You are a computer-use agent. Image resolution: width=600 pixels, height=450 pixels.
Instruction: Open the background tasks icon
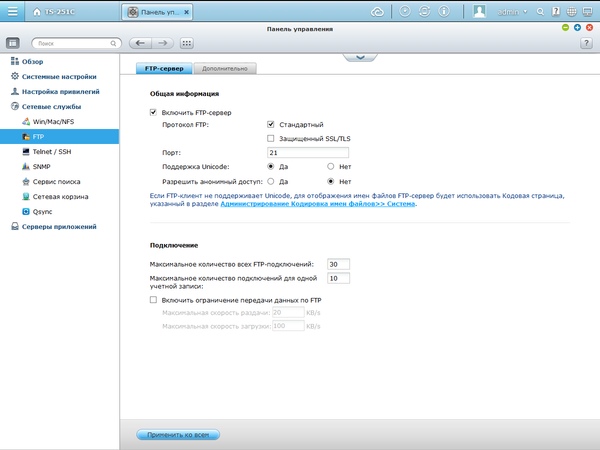(404, 12)
